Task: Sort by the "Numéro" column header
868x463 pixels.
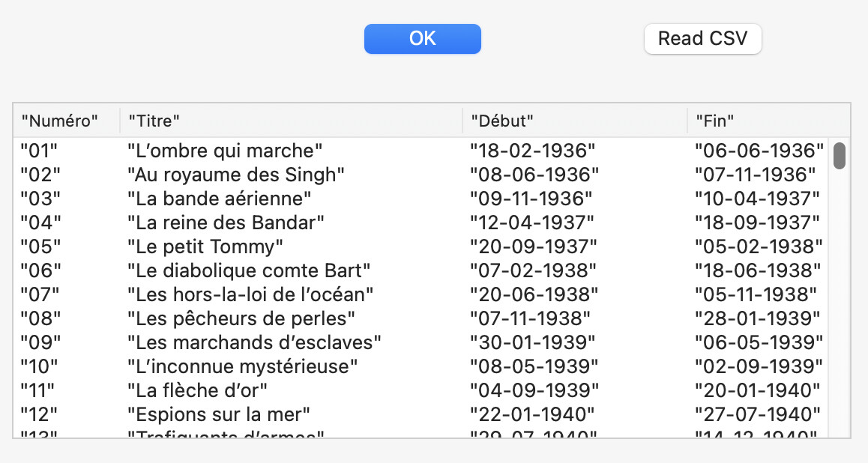Action: [x=60, y=120]
